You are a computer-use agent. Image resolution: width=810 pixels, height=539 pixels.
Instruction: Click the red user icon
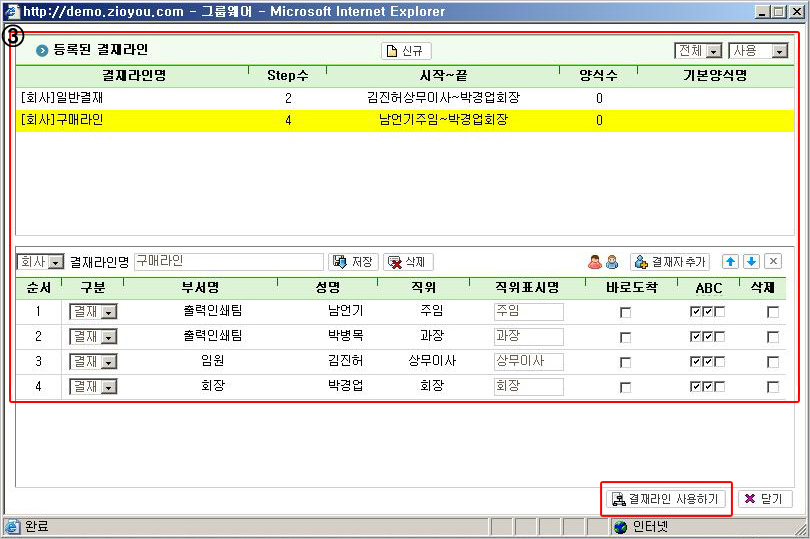click(595, 262)
